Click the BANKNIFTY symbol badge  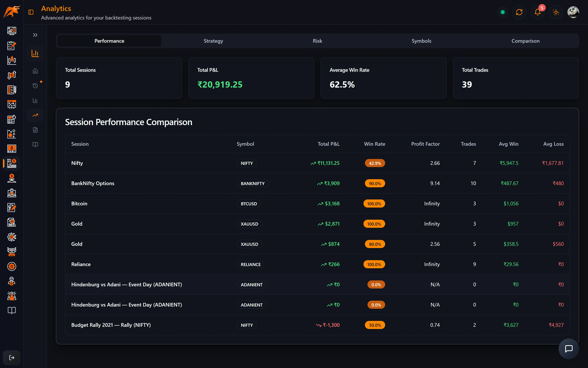tap(252, 183)
